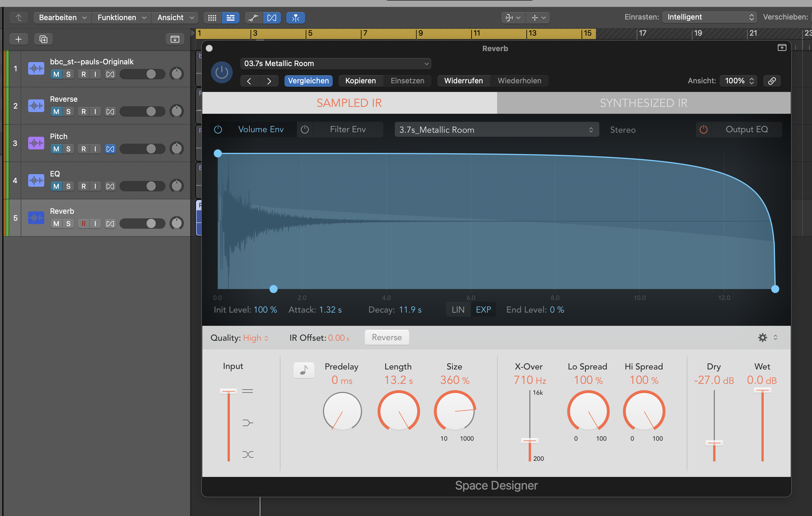Click the Reverb track volume slider

click(x=142, y=224)
